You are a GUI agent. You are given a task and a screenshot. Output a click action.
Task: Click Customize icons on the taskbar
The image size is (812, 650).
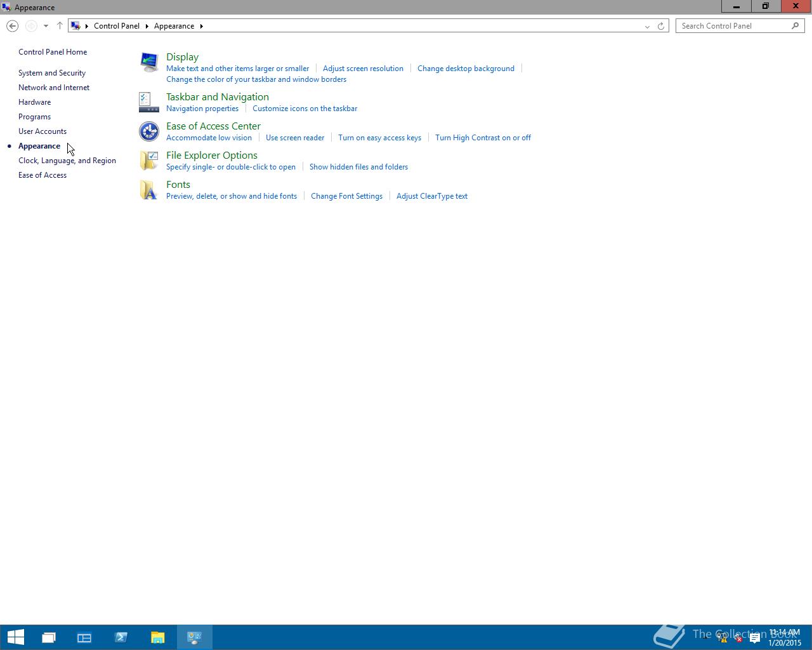[x=305, y=109]
